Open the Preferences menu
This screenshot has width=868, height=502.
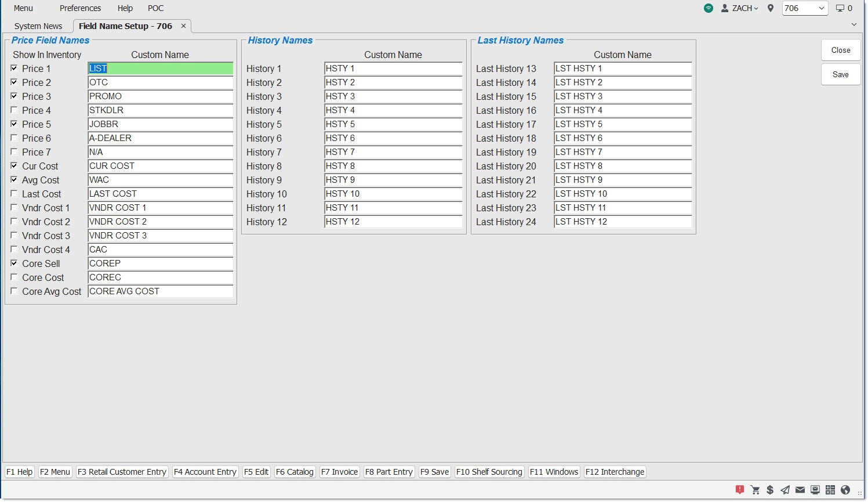pyautogui.click(x=80, y=8)
